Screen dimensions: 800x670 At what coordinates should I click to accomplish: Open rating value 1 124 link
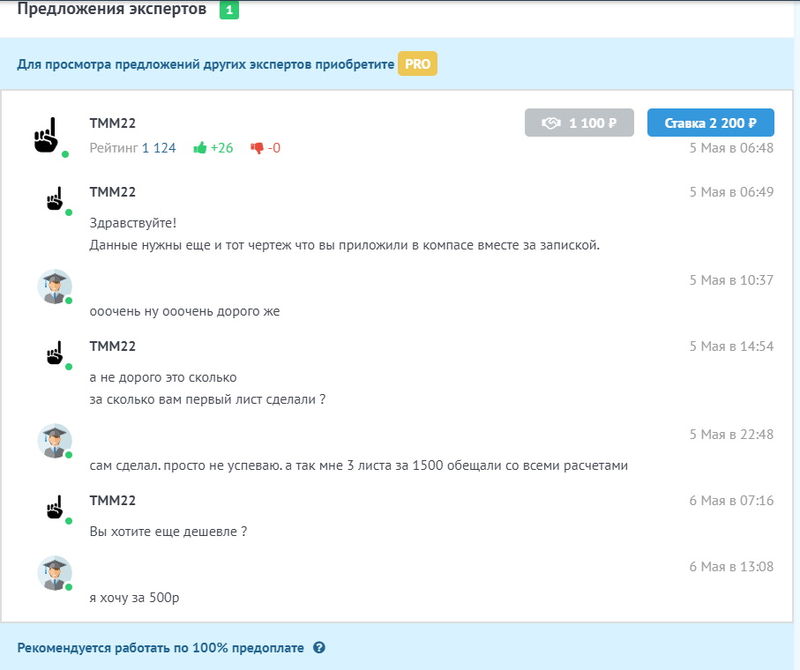158,148
